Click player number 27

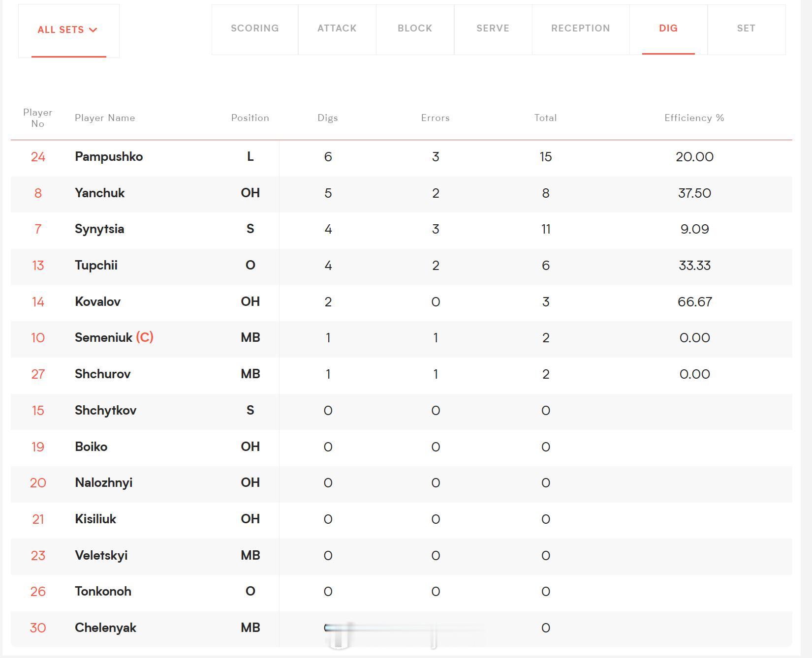point(38,374)
